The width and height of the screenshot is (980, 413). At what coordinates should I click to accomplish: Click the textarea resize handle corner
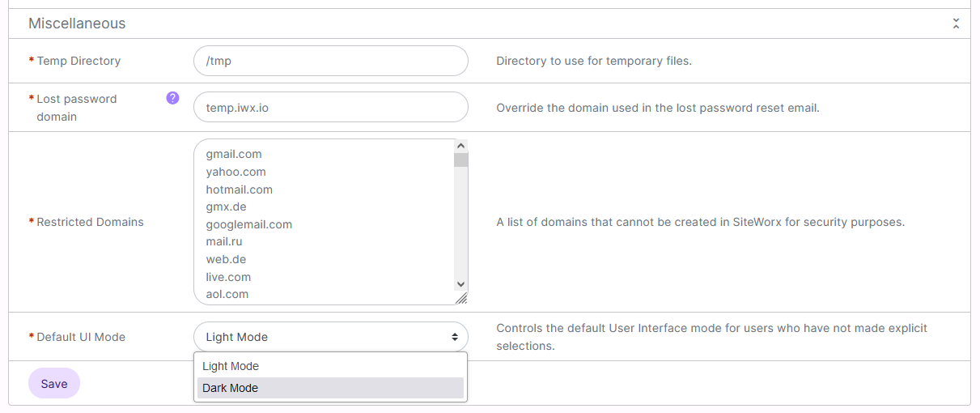pyautogui.click(x=461, y=299)
